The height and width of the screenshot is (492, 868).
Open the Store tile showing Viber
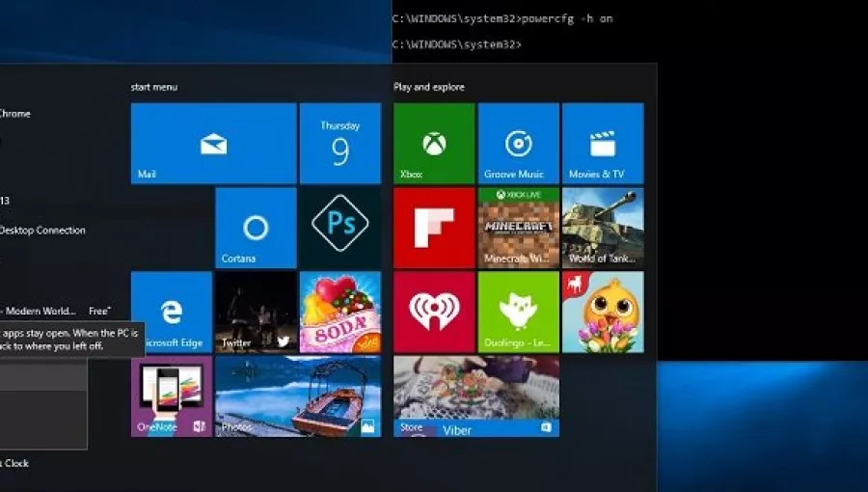click(476, 396)
